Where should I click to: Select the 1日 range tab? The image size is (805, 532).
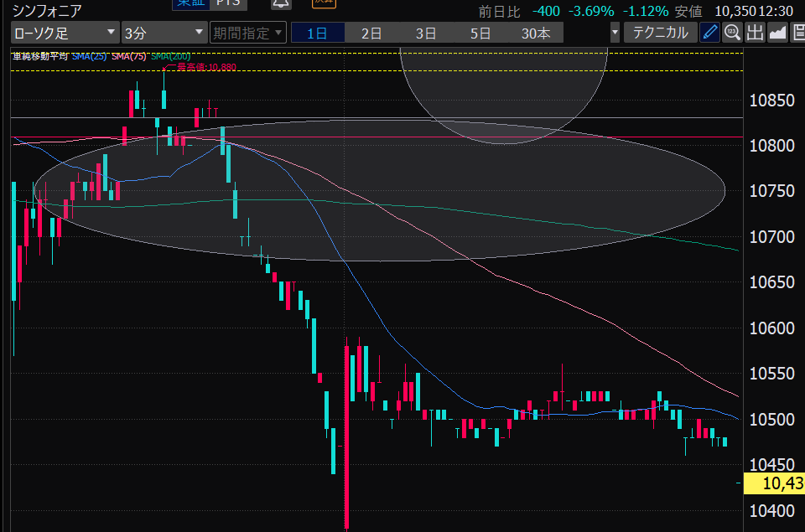[317, 34]
